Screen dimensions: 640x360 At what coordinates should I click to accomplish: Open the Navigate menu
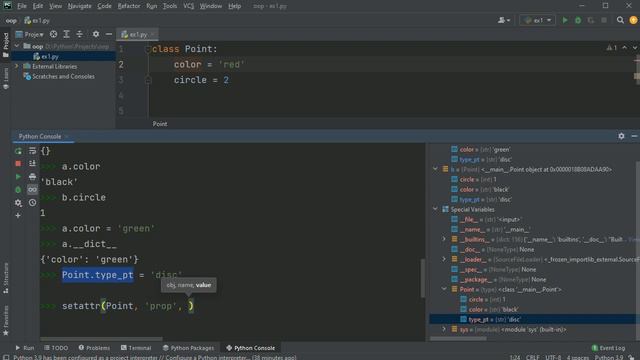(80, 6)
